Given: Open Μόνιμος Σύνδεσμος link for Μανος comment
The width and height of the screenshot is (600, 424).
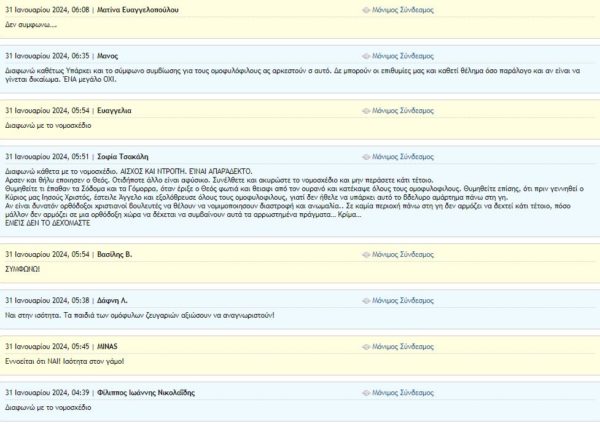Looking at the screenshot, I should (x=401, y=56).
